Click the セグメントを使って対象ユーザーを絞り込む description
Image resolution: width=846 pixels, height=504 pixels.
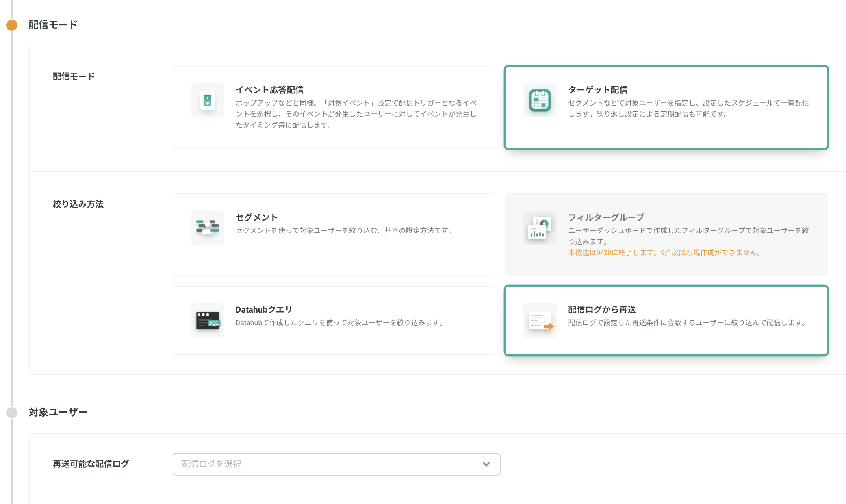345,230
